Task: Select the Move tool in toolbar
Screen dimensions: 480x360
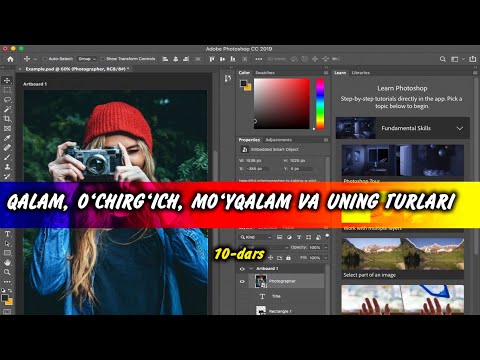Action: coord(7,80)
